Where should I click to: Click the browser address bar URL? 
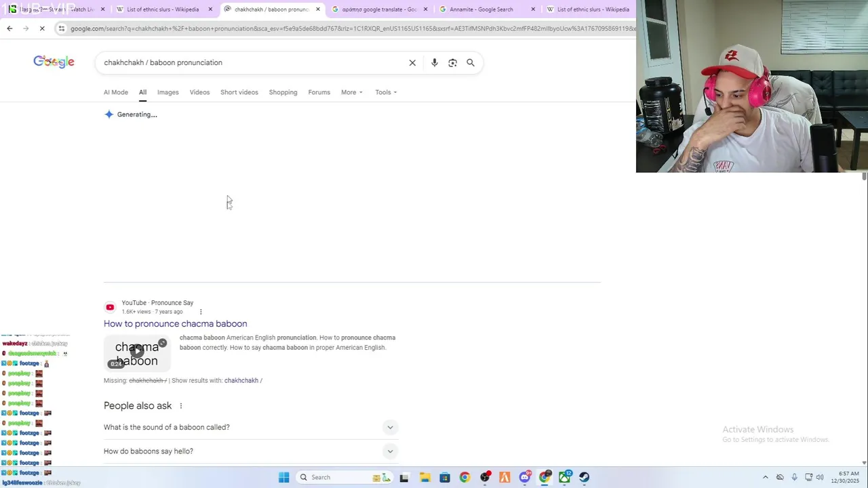[x=353, y=28]
